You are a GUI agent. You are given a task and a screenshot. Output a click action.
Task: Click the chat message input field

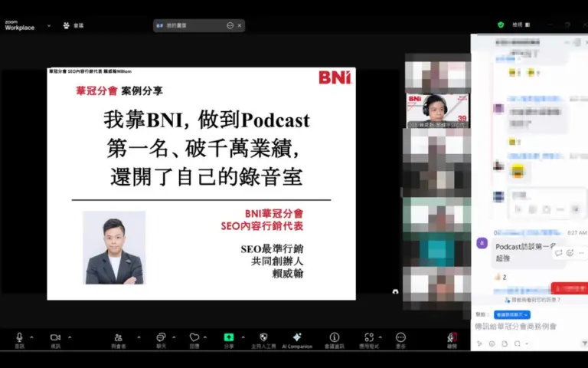pyautogui.click(x=528, y=327)
